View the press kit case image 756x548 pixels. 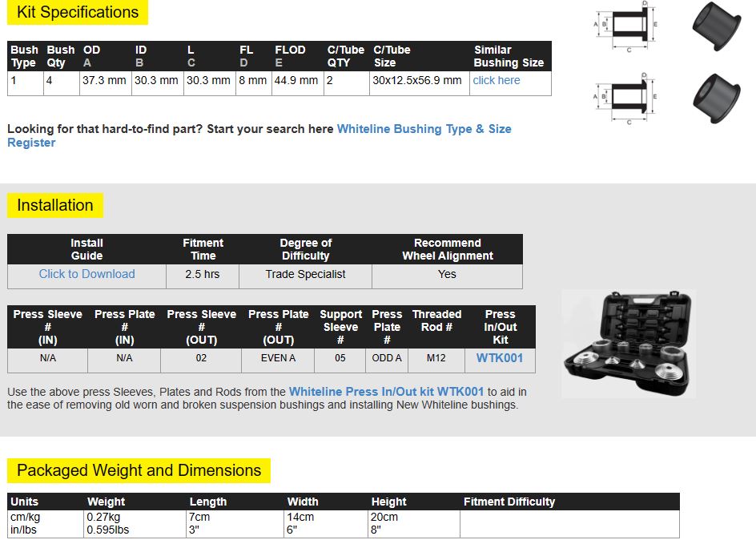tap(629, 344)
